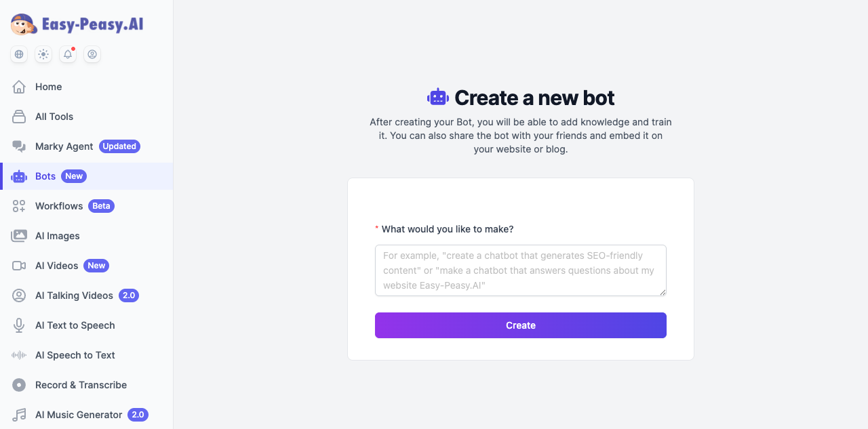The image size is (868, 429).
Task: Open the Home sidebar entry
Action: (x=48, y=87)
